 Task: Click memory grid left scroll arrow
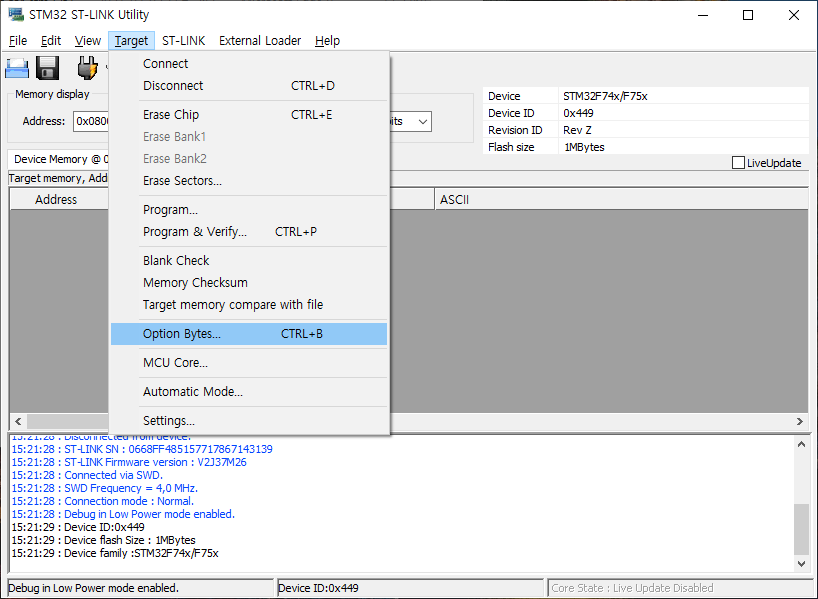pos(18,421)
